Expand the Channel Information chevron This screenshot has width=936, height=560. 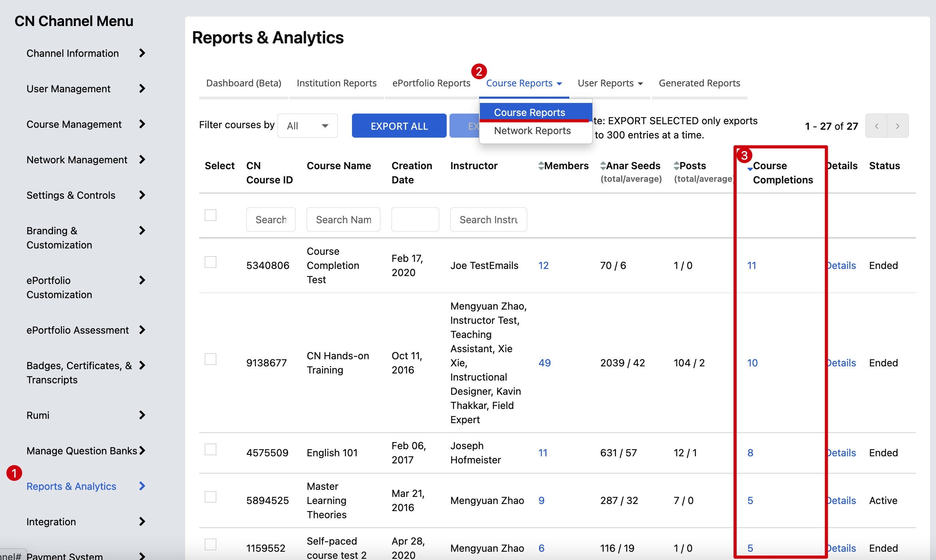click(x=142, y=53)
